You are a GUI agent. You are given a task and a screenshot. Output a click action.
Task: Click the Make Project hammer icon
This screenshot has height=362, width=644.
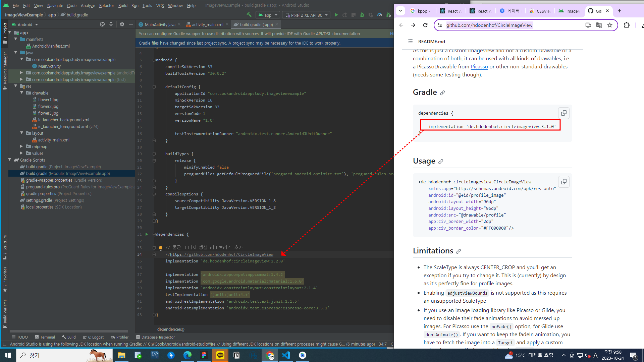point(249,15)
